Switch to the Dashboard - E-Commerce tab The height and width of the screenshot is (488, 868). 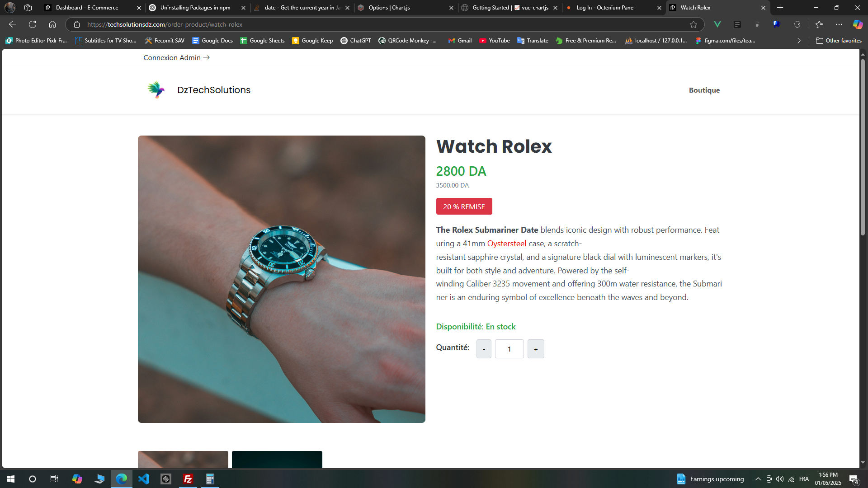[x=93, y=8]
